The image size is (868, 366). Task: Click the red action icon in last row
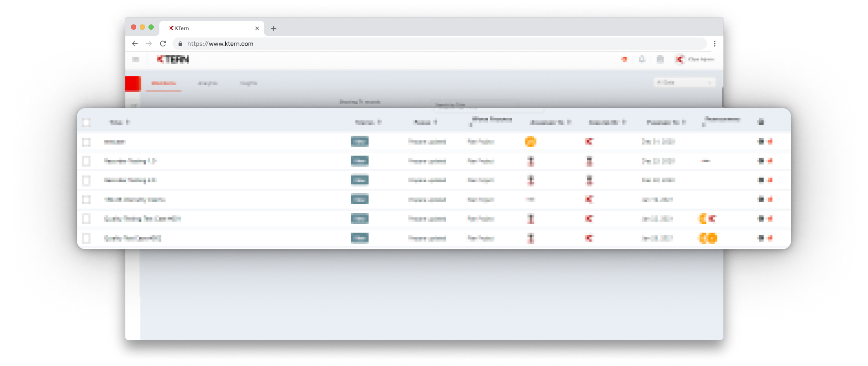[770, 238]
